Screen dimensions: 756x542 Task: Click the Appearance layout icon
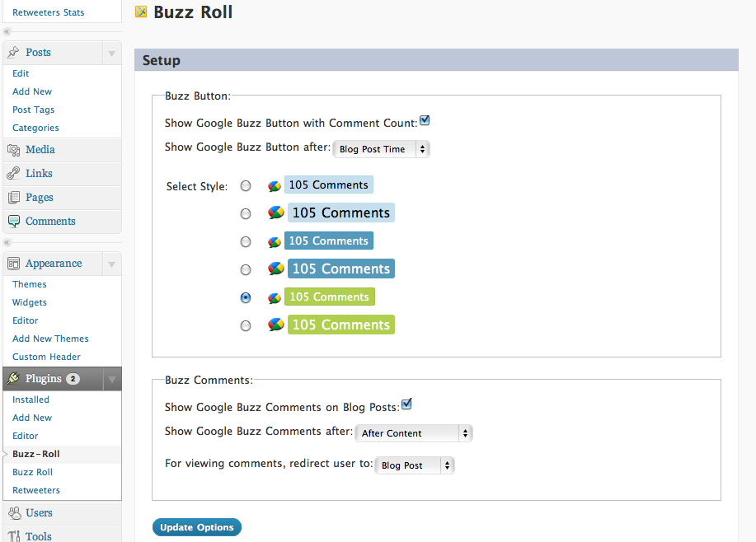pyautogui.click(x=13, y=263)
